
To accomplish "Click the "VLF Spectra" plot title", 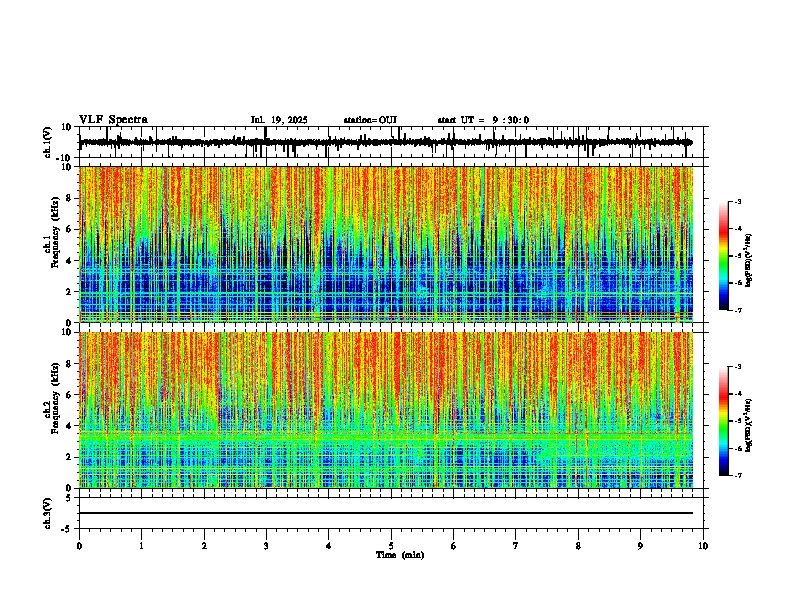I will coord(113,120).
